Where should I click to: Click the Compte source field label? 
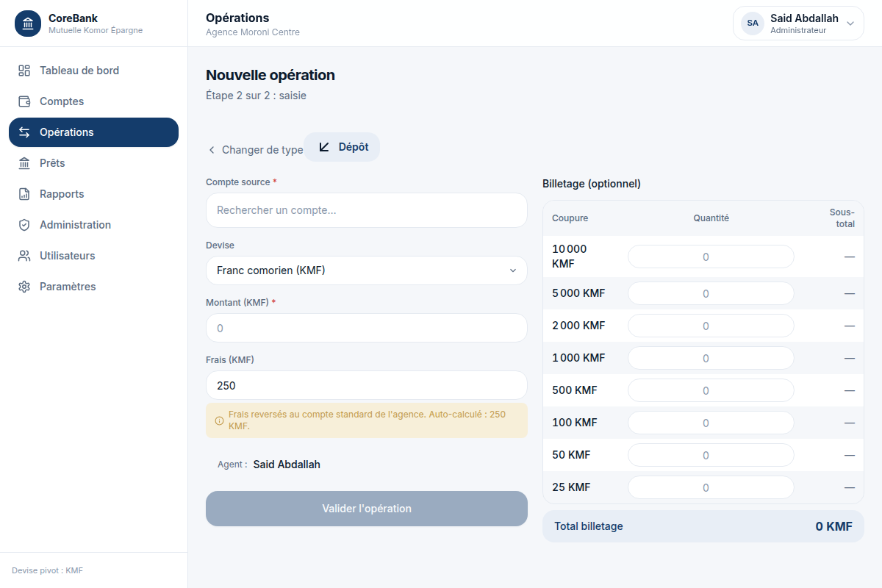241,182
